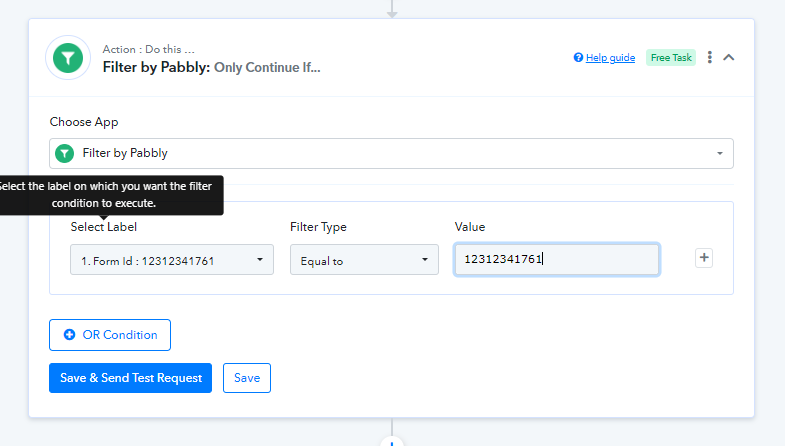785x446 pixels.
Task: Click the question mark help icon
Action: (578, 58)
